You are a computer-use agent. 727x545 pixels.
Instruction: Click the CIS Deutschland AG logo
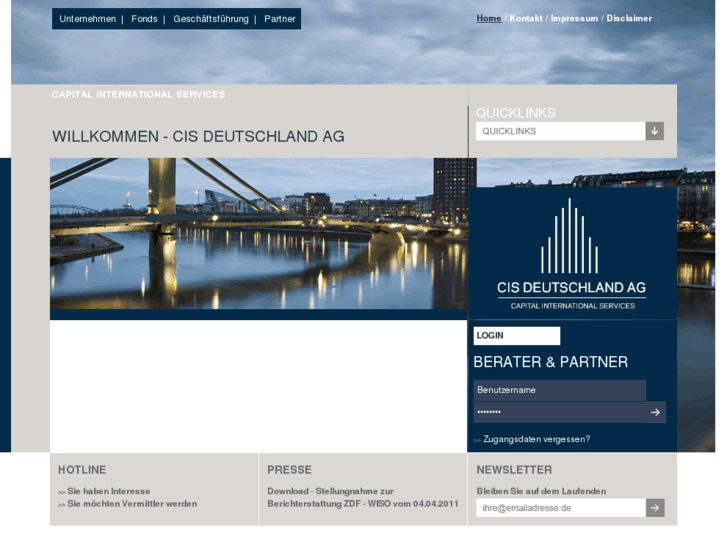click(571, 254)
